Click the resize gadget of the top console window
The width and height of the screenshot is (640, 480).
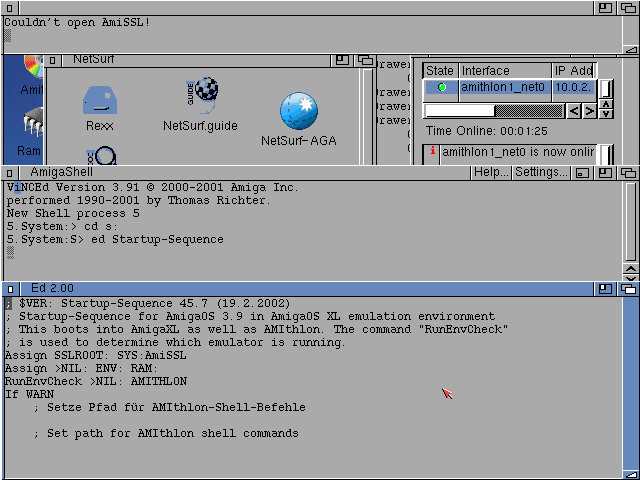(631, 49)
